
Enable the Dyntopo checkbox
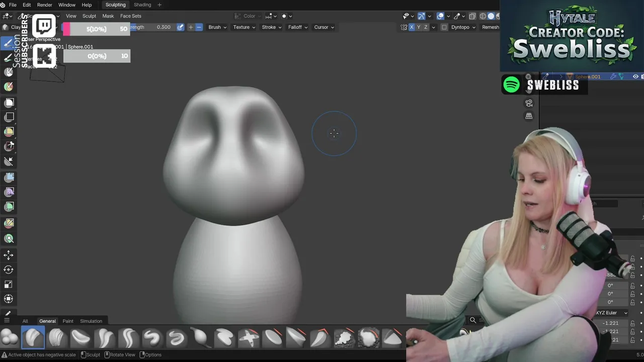coord(444,27)
